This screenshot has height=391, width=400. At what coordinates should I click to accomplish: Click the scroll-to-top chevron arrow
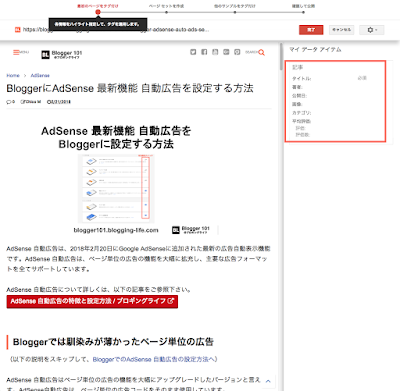[x=268, y=381]
